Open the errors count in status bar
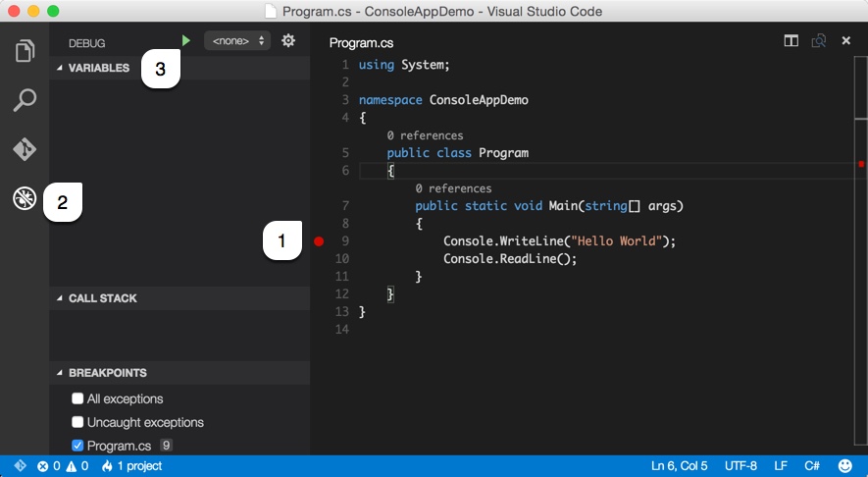The width and height of the screenshot is (868, 477). 49,466
